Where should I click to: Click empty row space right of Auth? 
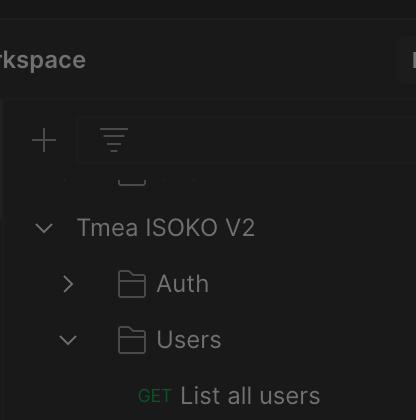(x=312, y=284)
